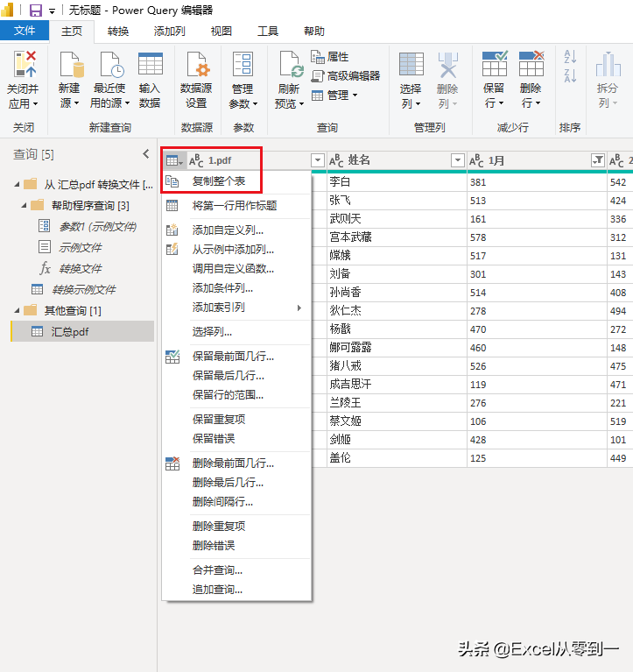
Task: Click icon beside 删除最前面几行
Action: 172,463
